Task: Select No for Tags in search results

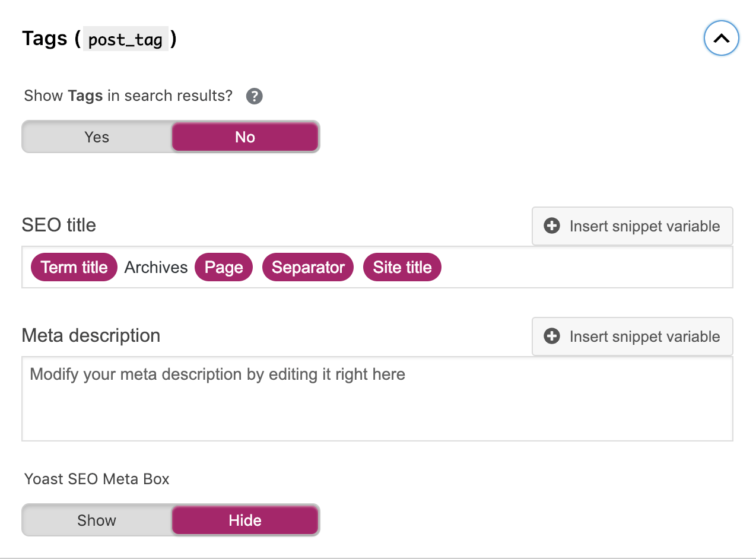Action: [x=245, y=137]
